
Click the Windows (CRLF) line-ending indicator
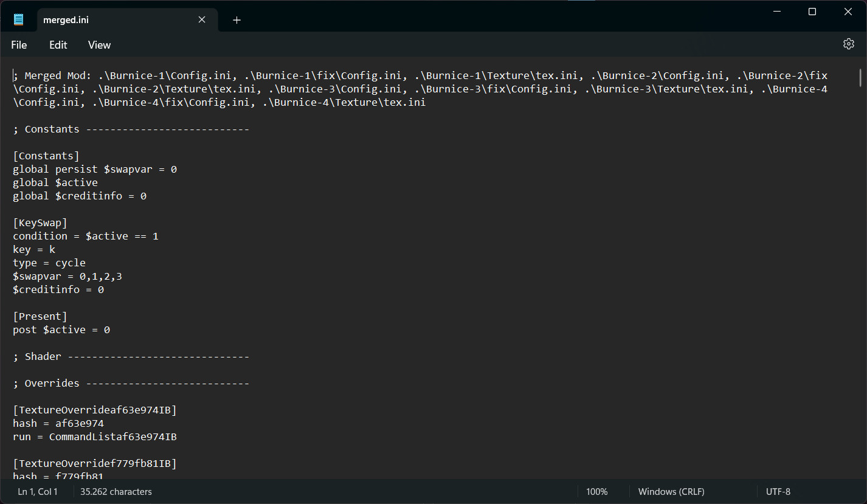(671, 491)
